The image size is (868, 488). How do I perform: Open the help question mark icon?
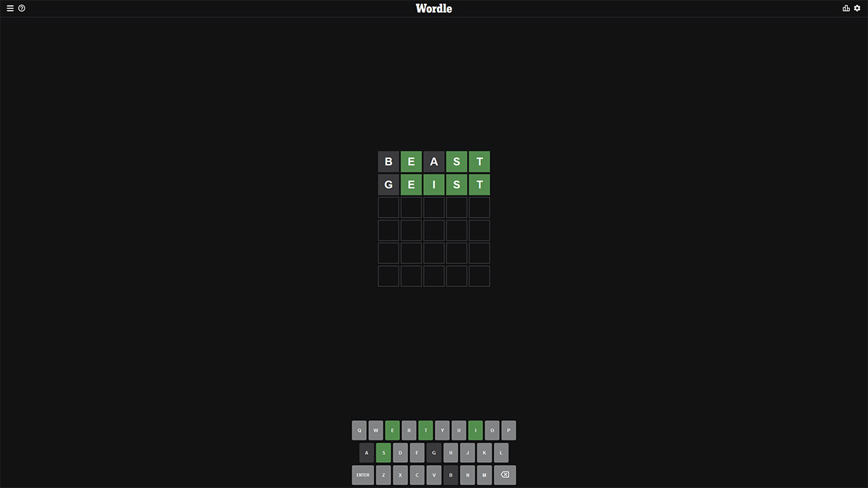(x=22, y=9)
